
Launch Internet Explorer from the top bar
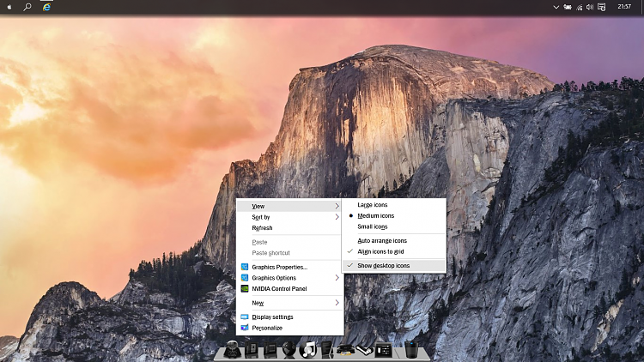pyautogui.click(x=46, y=7)
